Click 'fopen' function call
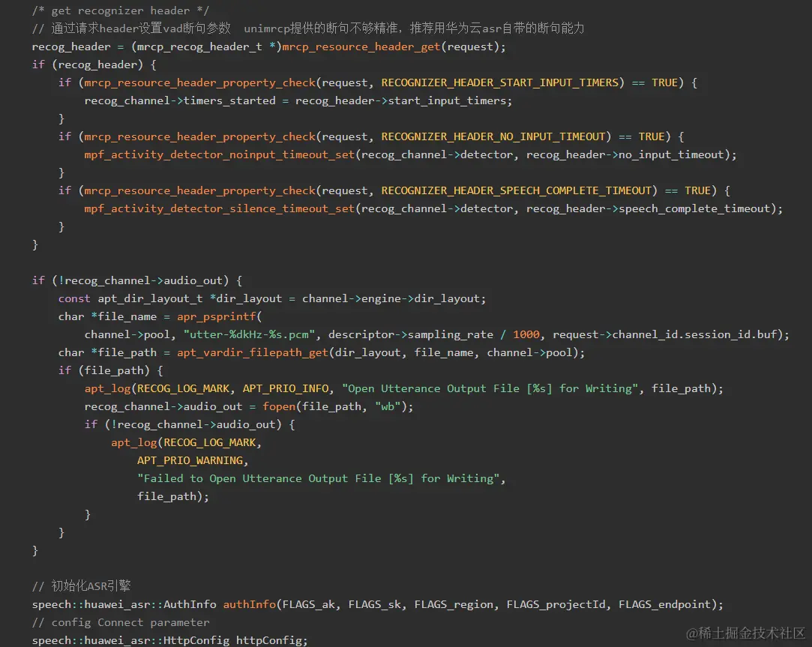The height and width of the screenshot is (647, 812). click(279, 406)
